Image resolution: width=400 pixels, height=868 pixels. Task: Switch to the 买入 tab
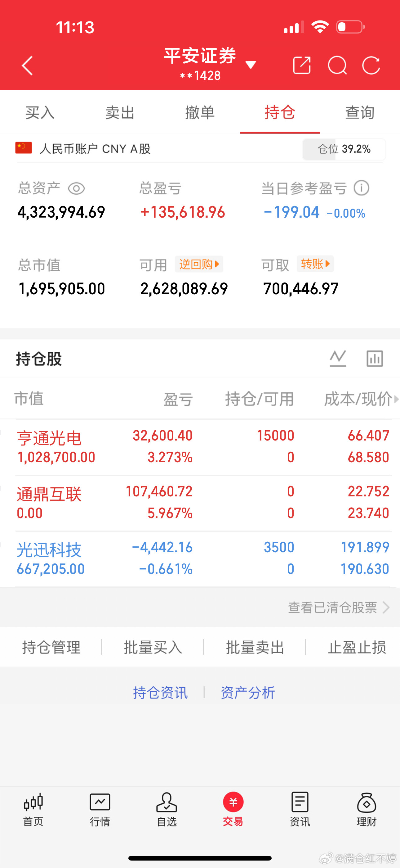[40, 112]
